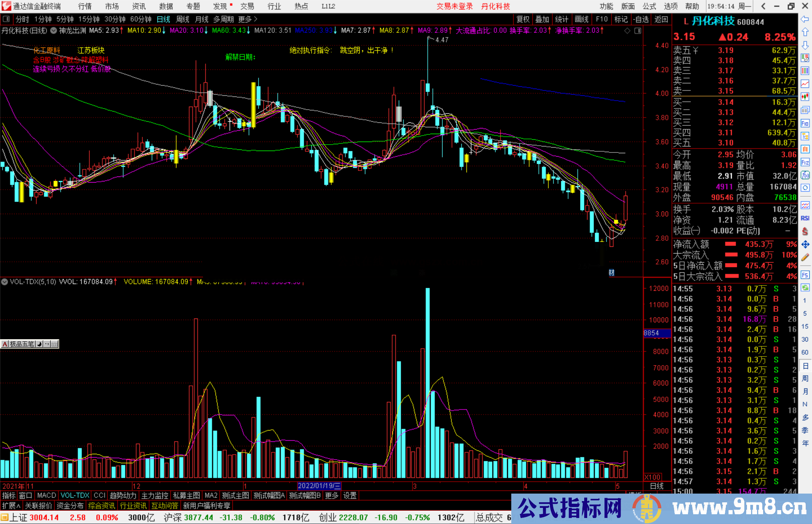Open the 资讯 menu
This screenshot has width=812, height=524.
coord(139,6)
